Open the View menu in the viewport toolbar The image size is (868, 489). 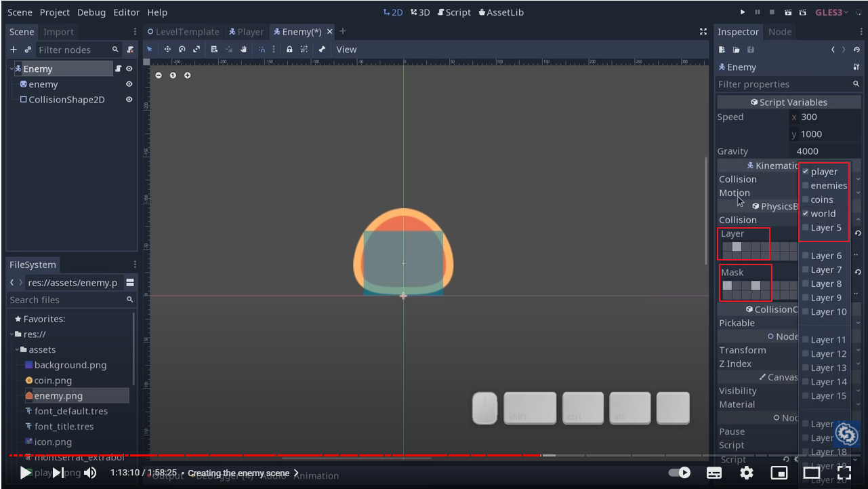pos(346,50)
